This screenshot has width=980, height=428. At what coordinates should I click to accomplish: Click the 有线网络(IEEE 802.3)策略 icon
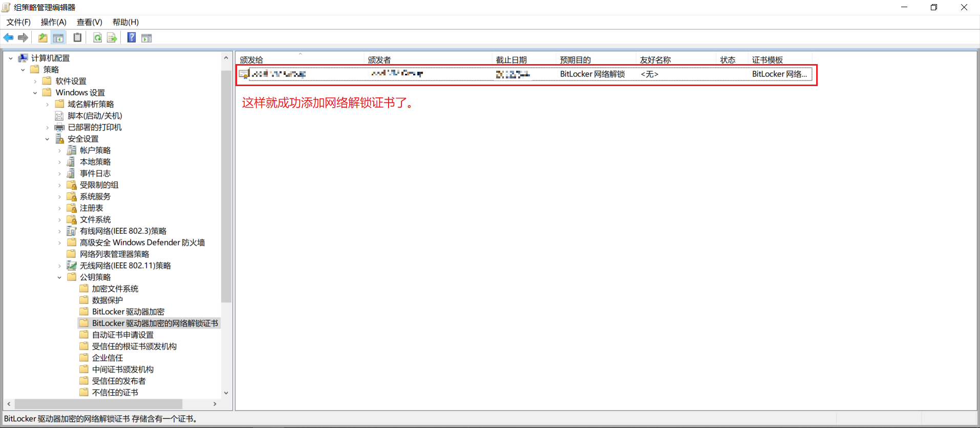point(72,231)
